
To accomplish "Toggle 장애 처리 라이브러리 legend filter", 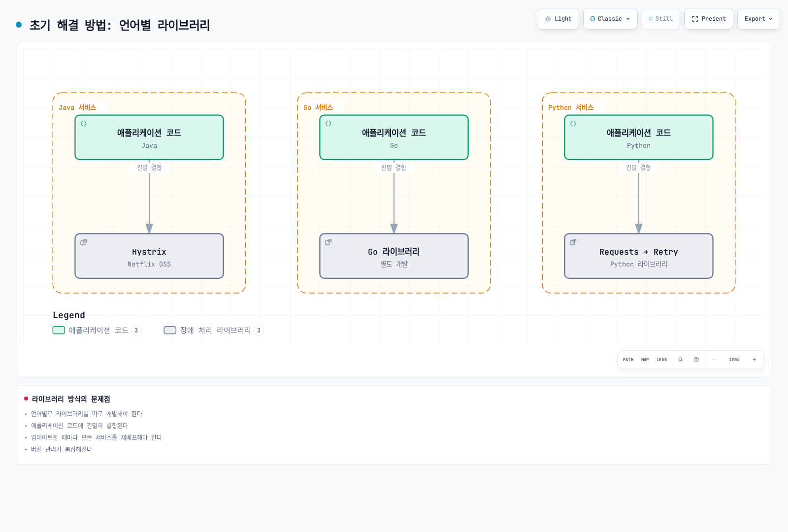I will tap(214, 331).
